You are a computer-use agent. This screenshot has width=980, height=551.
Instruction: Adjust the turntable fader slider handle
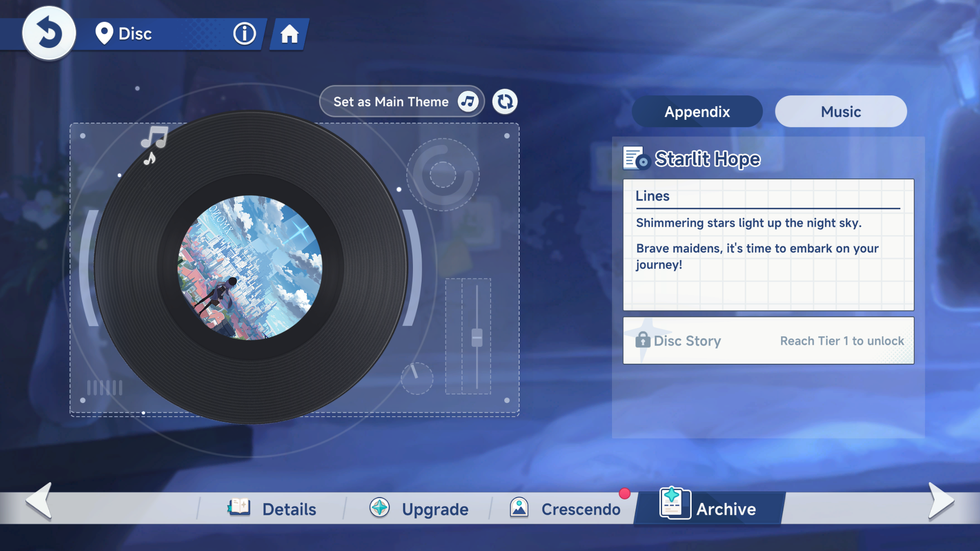pos(477,337)
